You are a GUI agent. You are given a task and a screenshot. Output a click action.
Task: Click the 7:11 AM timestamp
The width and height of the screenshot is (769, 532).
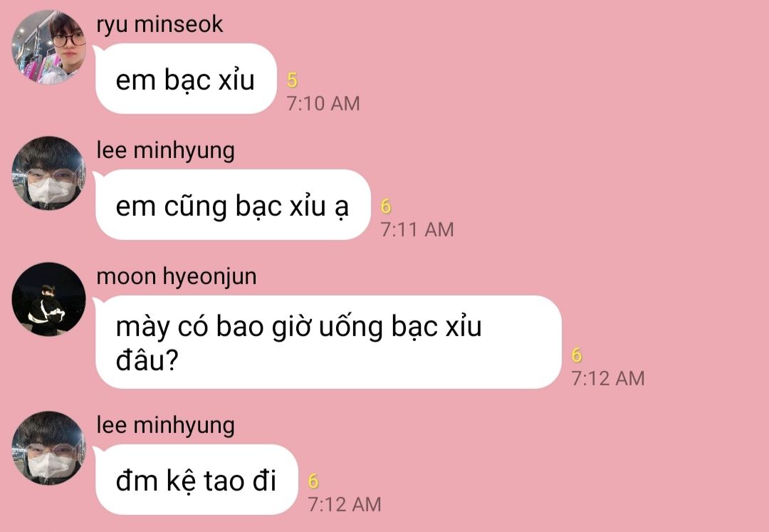click(x=417, y=229)
